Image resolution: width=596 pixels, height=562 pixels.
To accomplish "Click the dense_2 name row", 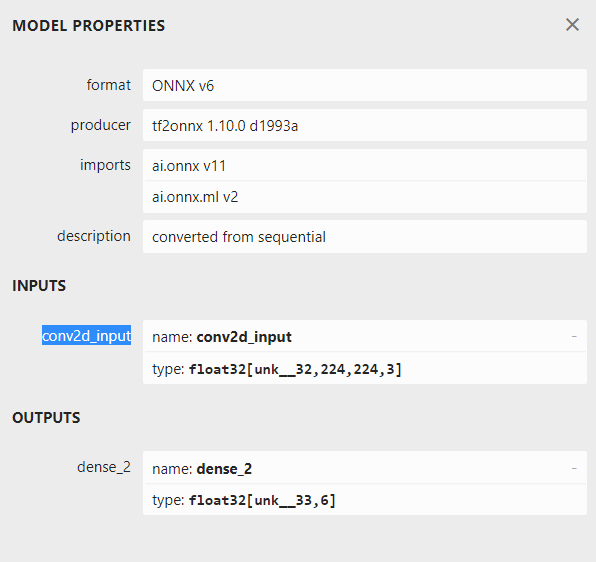I will point(365,468).
